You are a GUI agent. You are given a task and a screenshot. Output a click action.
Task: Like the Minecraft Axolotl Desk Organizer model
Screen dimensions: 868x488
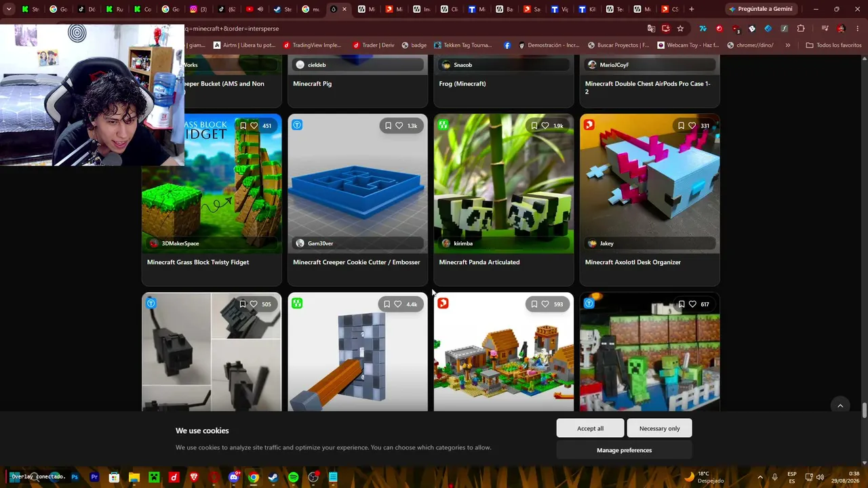coord(692,125)
